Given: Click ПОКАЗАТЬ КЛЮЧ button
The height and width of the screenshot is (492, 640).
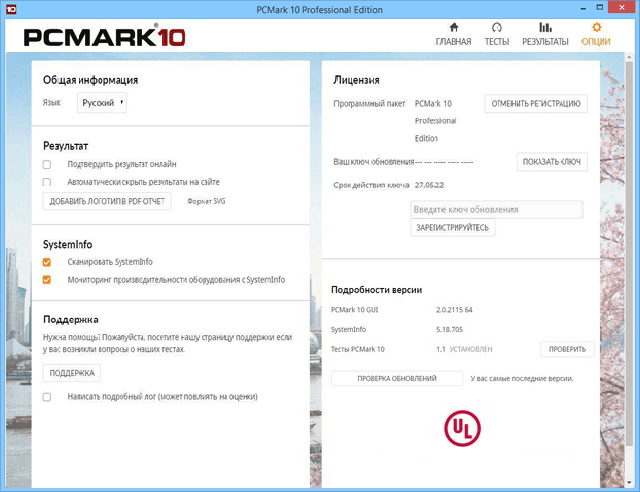Looking at the screenshot, I should pyautogui.click(x=551, y=162).
